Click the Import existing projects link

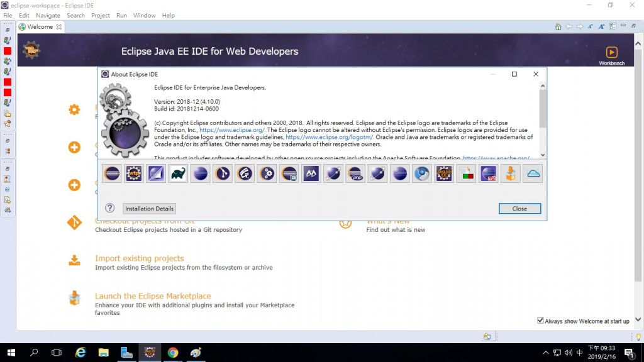139,258
